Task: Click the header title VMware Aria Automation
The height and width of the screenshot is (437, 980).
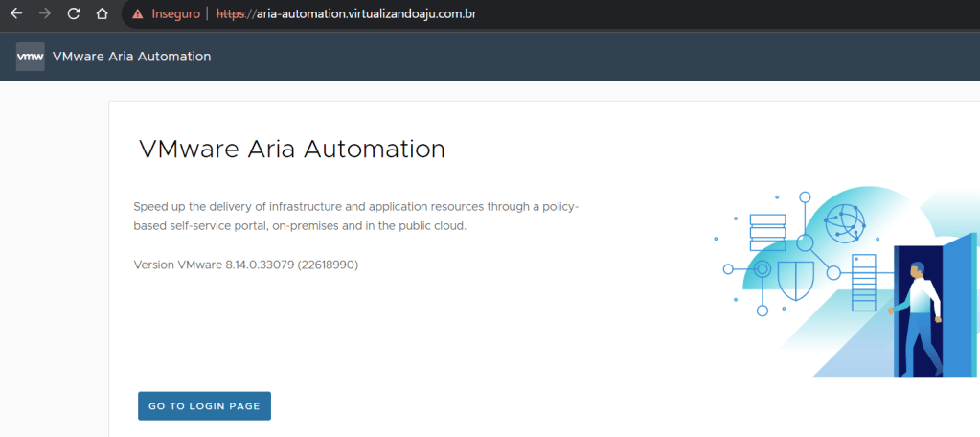Action: pos(131,57)
